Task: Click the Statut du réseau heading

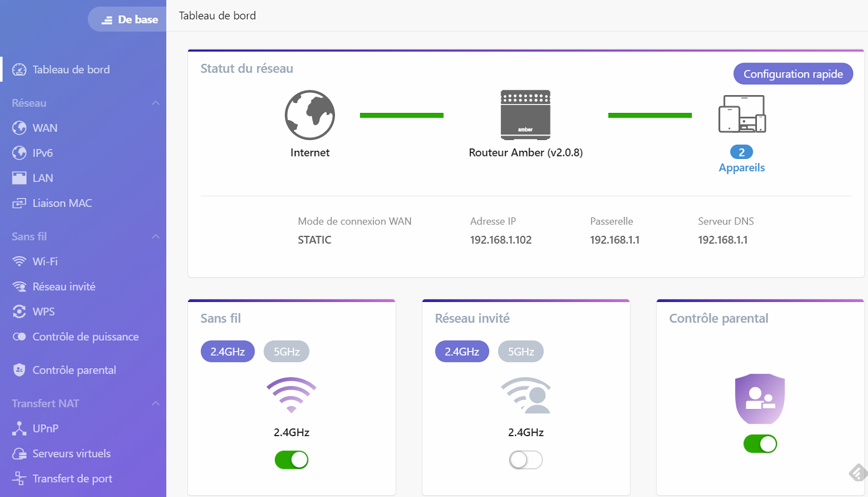Action: tap(247, 69)
